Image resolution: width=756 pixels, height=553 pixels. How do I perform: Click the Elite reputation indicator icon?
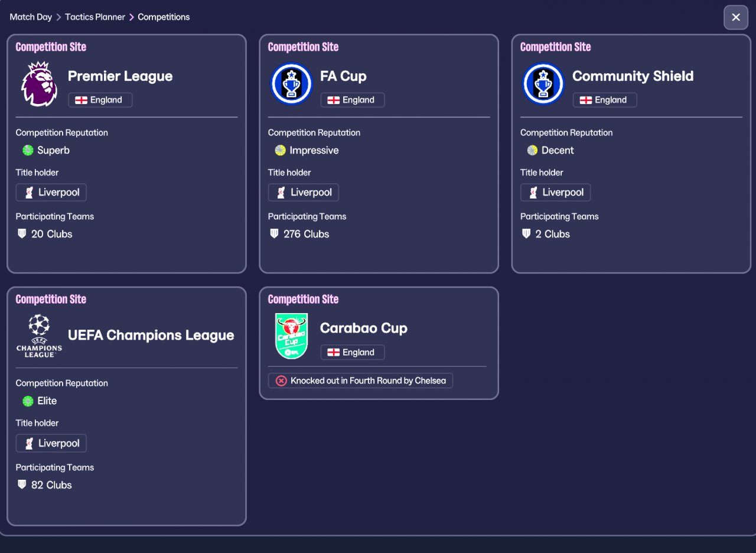pos(28,401)
